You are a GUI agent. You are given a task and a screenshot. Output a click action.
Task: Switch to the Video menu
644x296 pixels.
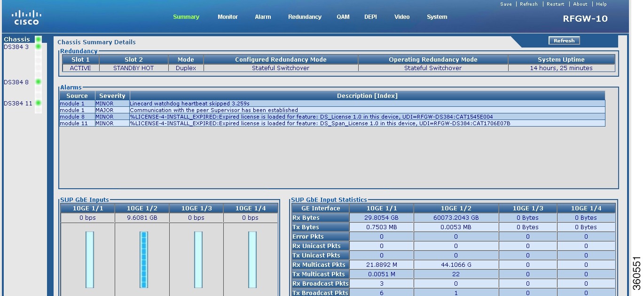point(402,17)
